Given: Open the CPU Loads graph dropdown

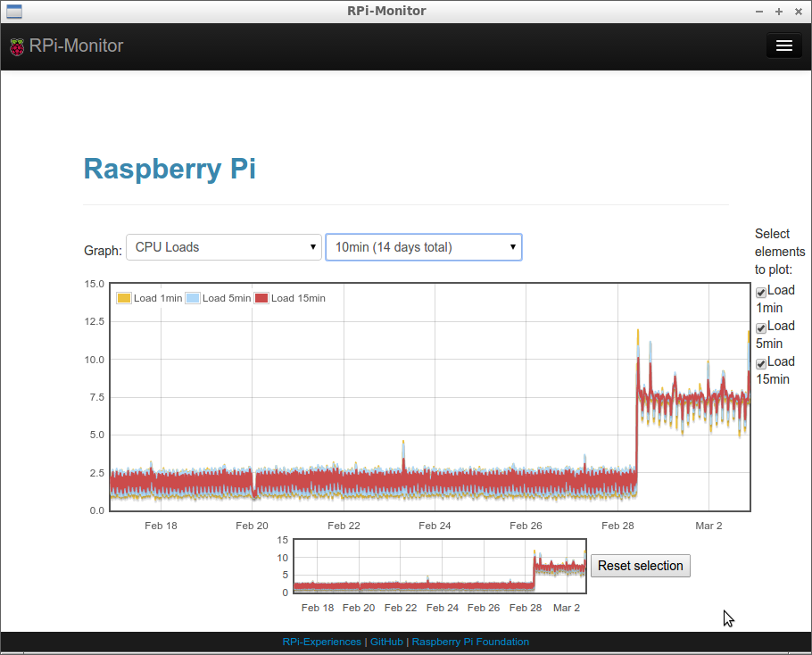Looking at the screenshot, I should [x=224, y=247].
